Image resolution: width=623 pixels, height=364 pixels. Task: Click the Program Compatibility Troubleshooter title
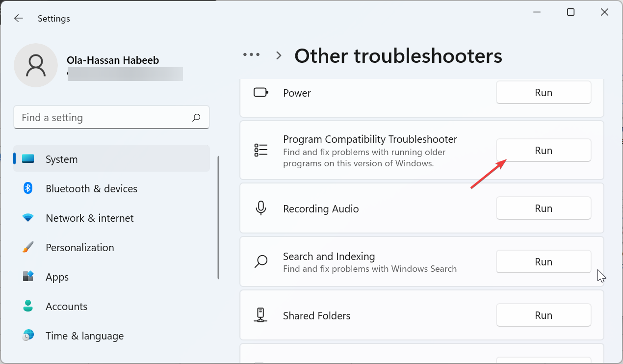click(x=370, y=139)
